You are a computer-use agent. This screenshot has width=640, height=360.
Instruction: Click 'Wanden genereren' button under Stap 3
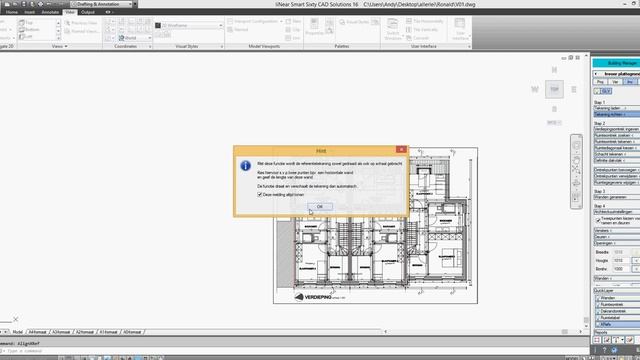click(x=616, y=197)
